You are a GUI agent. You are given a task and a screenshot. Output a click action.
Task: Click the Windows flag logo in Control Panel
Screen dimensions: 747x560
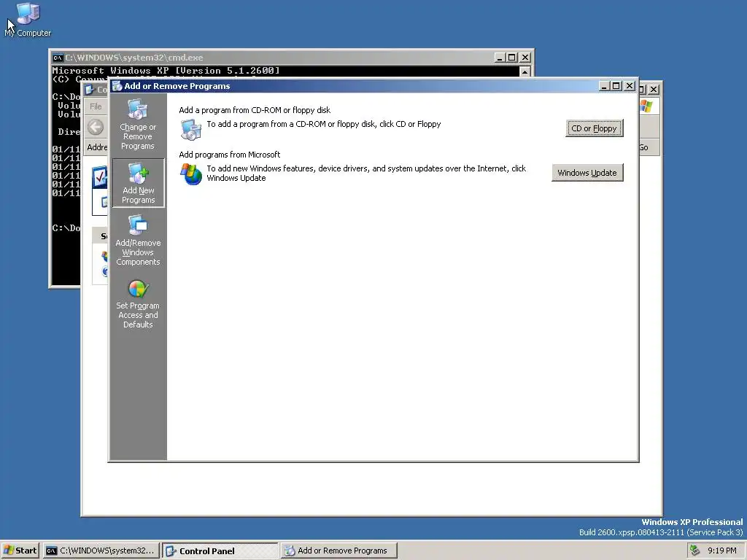click(646, 106)
